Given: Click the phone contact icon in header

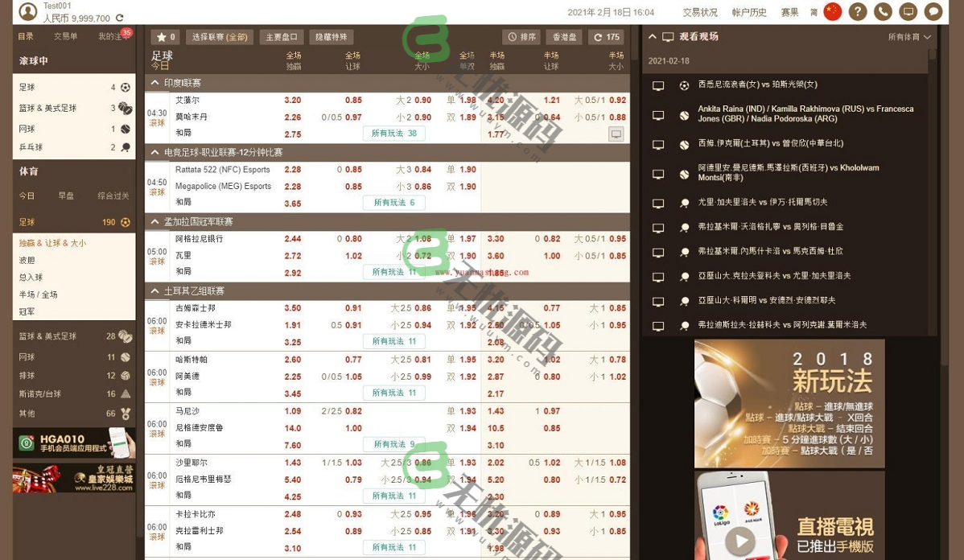Looking at the screenshot, I should pyautogui.click(x=884, y=12).
